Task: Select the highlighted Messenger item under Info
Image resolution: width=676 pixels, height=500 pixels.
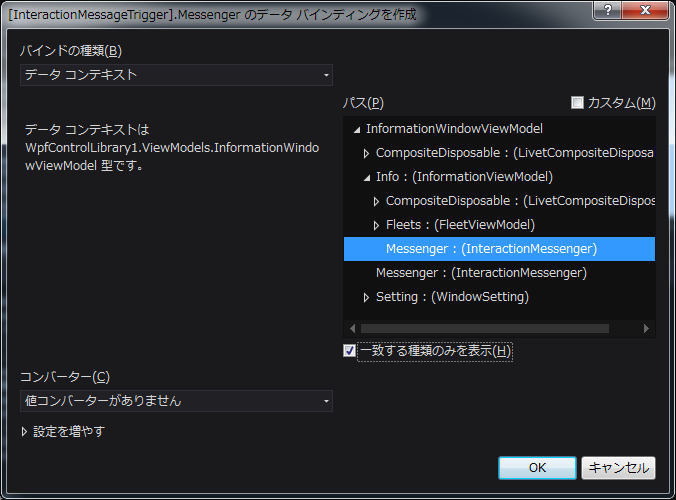Action: click(499, 249)
